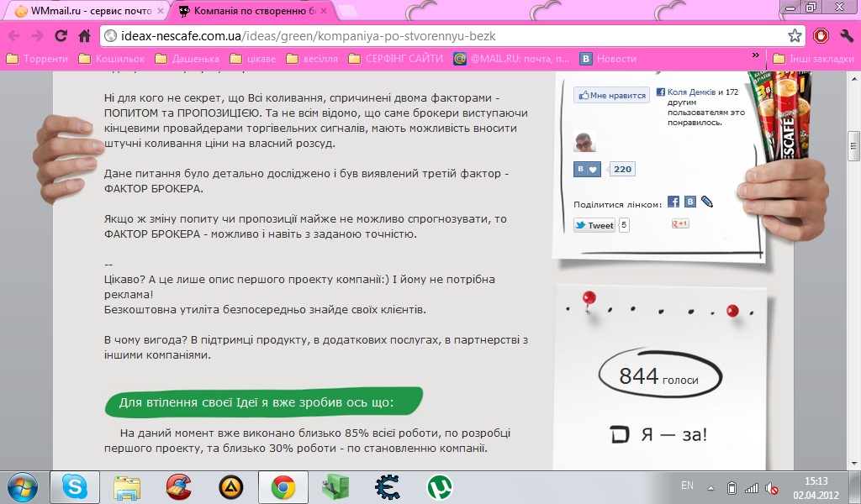Expand hidden bookmarks with the double chevron
Image resolution: width=861 pixels, height=504 pixels.
click(x=756, y=55)
